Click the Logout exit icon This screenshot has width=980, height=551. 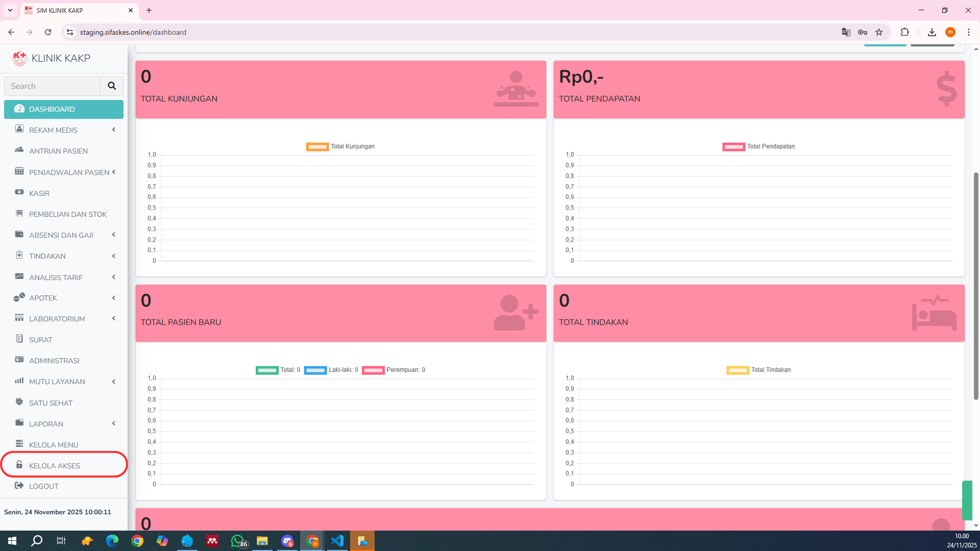(x=19, y=486)
